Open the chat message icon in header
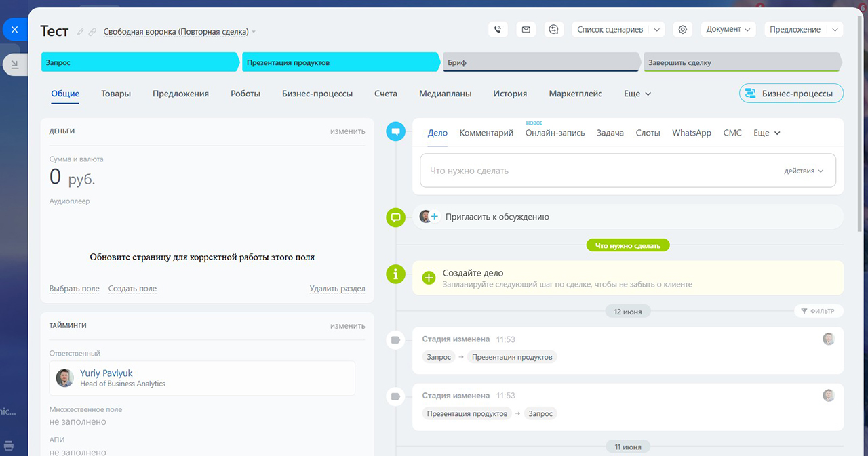Viewport: 868px width, 456px height. pyautogui.click(x=554, y=30)
